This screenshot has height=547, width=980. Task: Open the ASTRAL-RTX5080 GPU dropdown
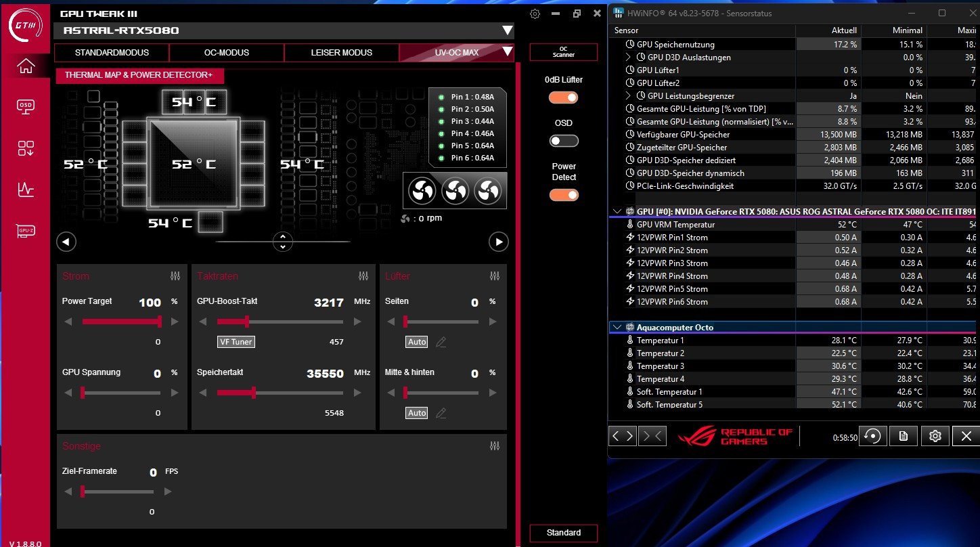507,30
